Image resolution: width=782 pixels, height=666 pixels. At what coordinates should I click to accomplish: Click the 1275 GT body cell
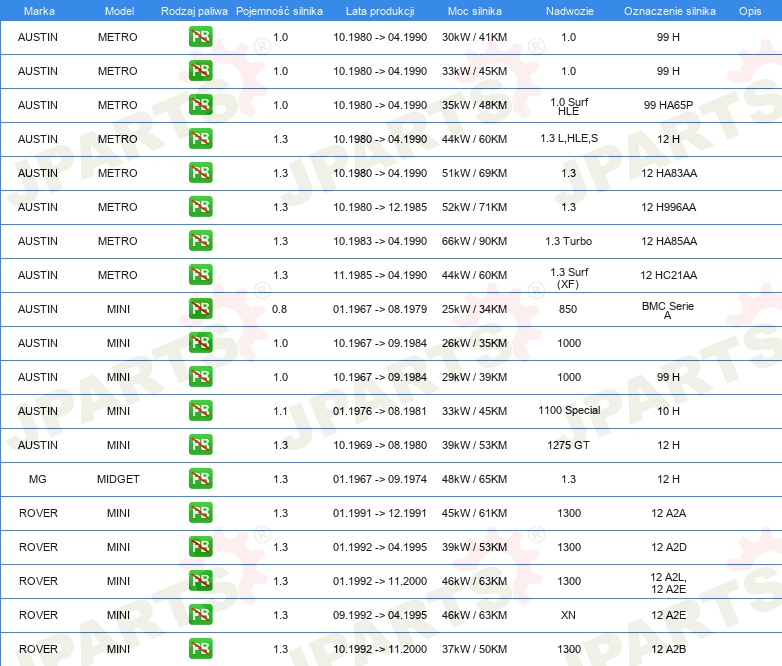(568, 445)
